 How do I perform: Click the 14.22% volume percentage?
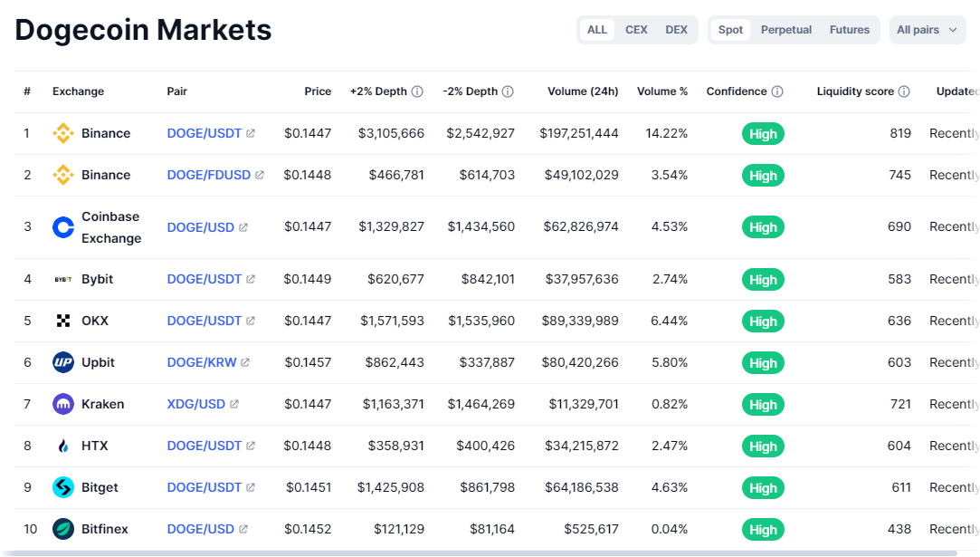[x=666, y=133]
